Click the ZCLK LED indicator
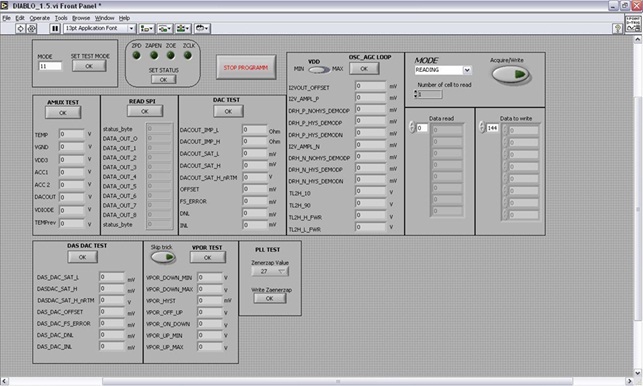Image resolution: width=643 pixels, height=386 pixels. (x=188, y=55)
